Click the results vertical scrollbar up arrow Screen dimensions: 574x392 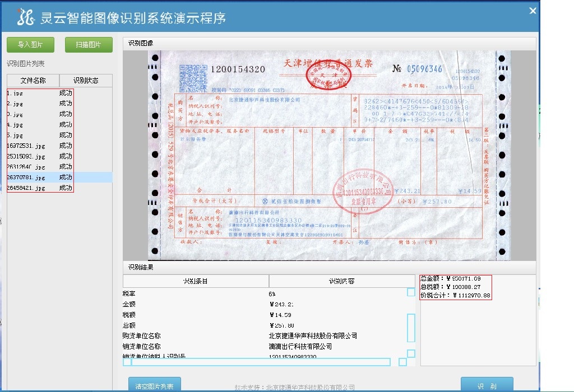[411, 292]
